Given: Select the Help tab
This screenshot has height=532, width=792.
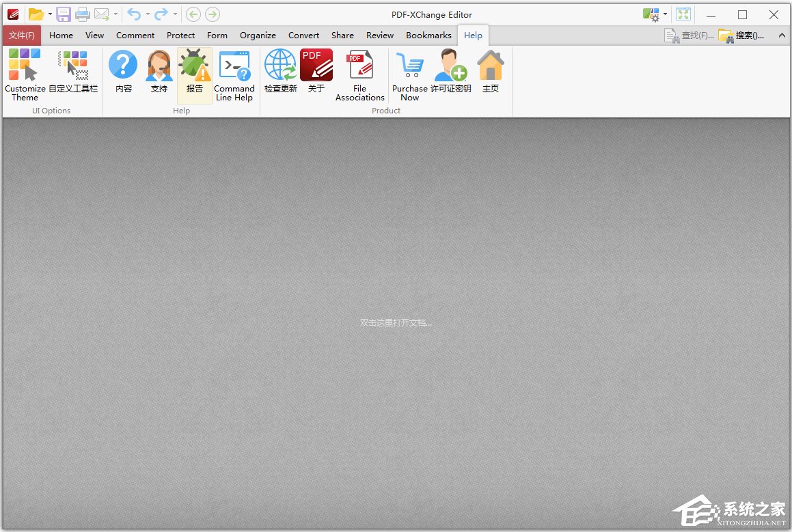Looking at the screenshot, I should click(474, 36).
